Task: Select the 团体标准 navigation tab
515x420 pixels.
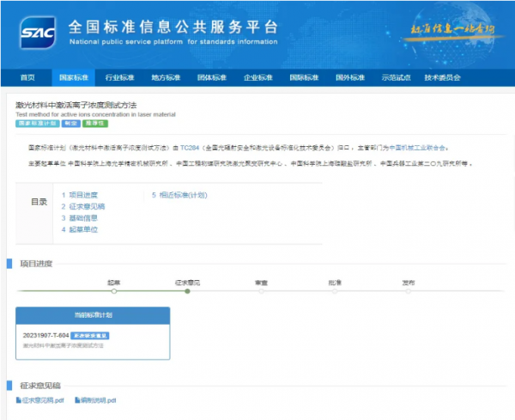Action: [x=212, y=77]
